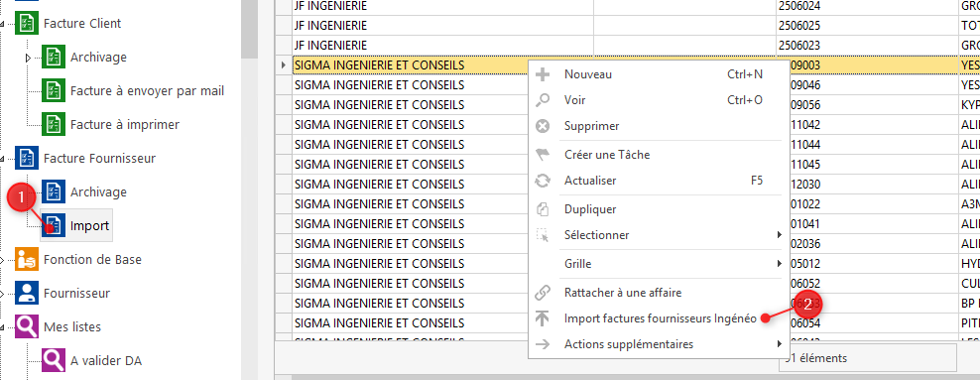Collapse the Mes listes tree node
The image size is (980, 380).
pyautogui.click(x=2, y=328)
